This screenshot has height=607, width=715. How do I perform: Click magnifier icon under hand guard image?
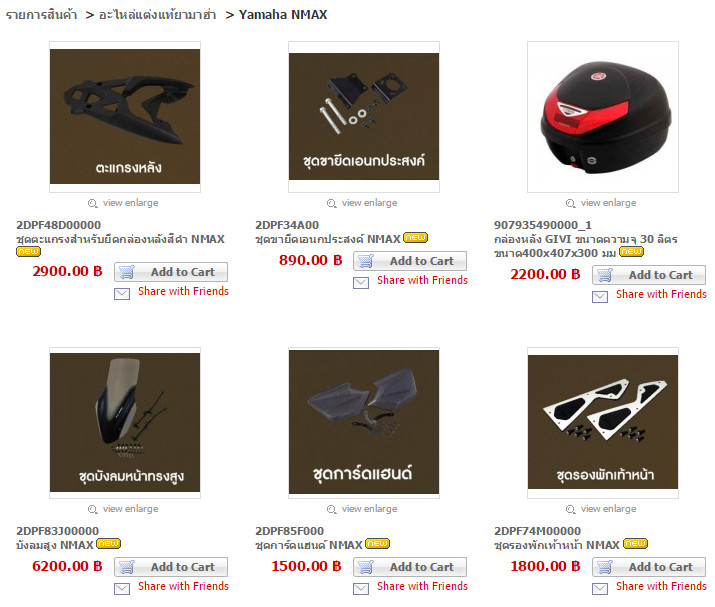[332, 509]
